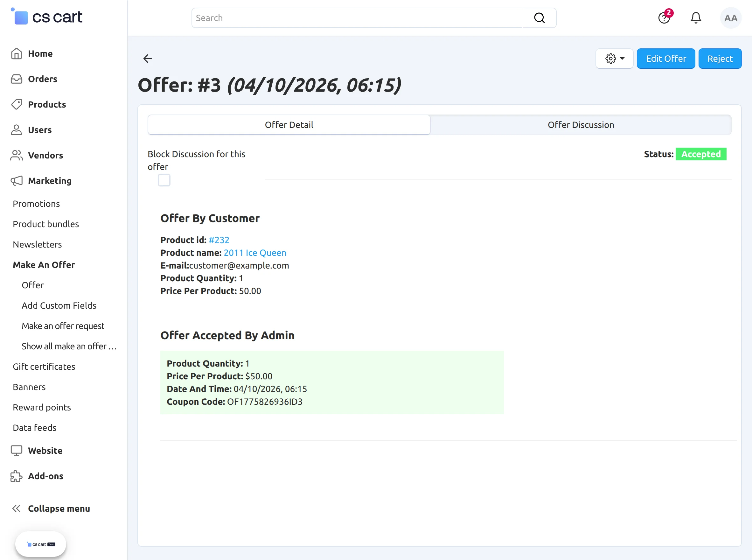Click the Website monitor icon
This screenshot has width=752, height=560.
[16, 451]
